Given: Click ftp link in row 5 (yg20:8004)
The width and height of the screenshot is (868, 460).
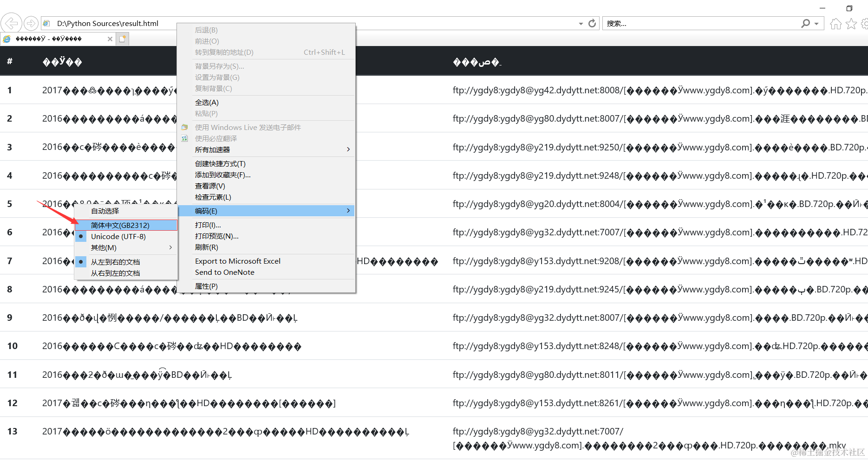Looking at the screenshot, I should (660, 204).
